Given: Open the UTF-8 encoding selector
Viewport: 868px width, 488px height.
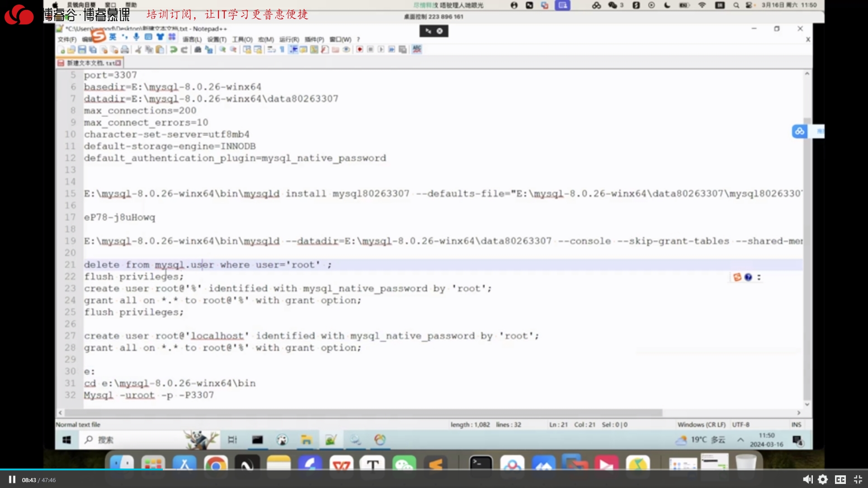Looking at the screenshot, I should pos(741,425).
